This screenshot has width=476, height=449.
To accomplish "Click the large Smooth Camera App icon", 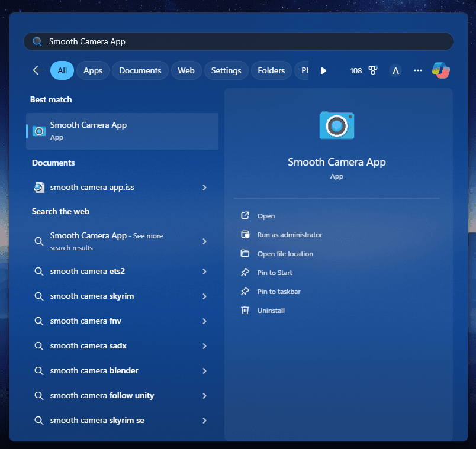I will (337, 125).
